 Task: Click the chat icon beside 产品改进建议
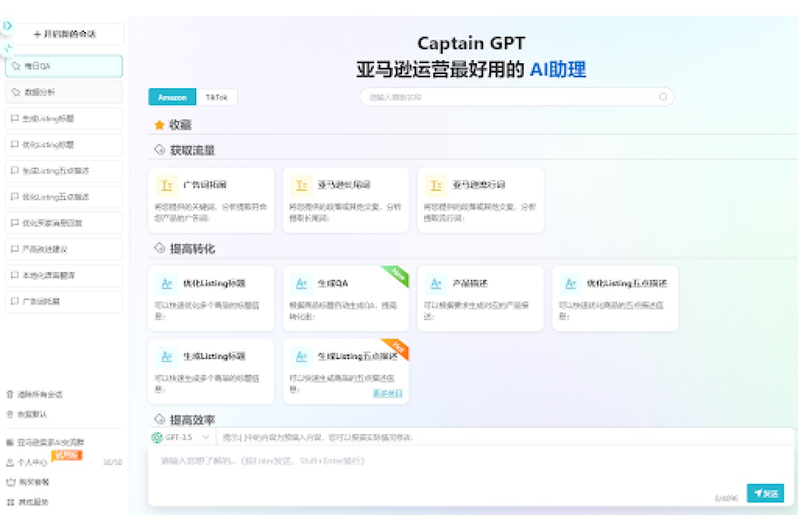[x=15, y=248]
